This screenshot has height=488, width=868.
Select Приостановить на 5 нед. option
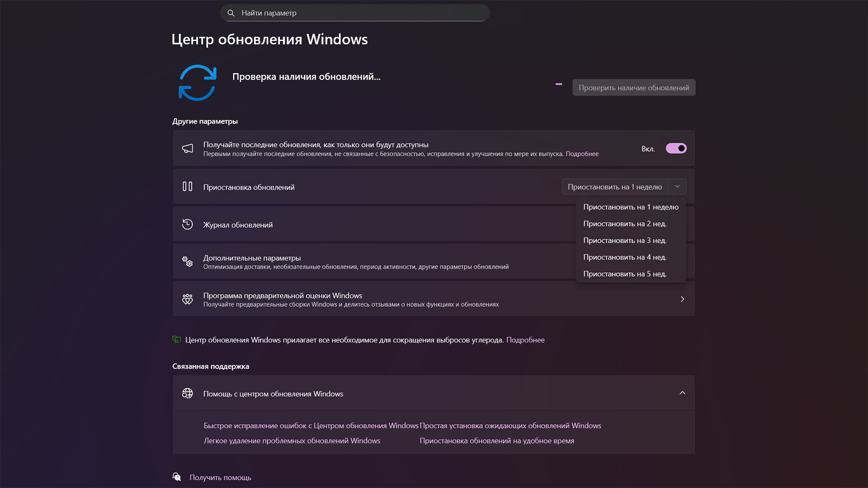(x=631, y=274)
